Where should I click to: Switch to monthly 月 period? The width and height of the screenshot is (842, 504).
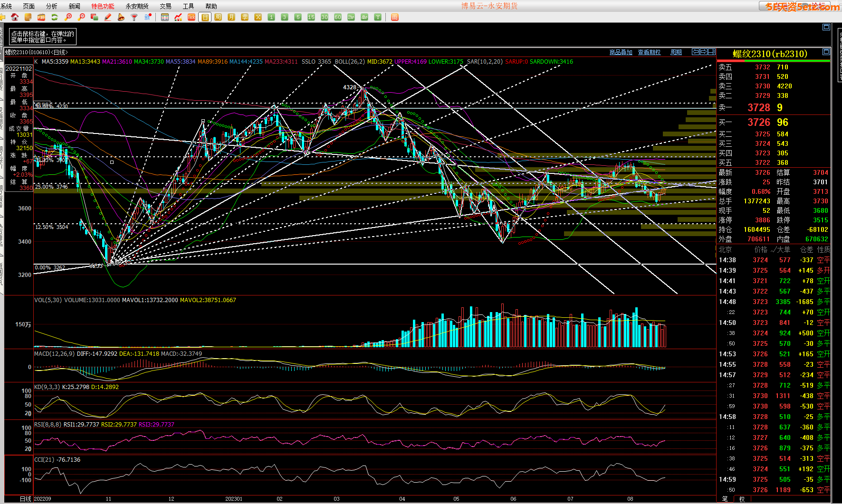point(231,17)
